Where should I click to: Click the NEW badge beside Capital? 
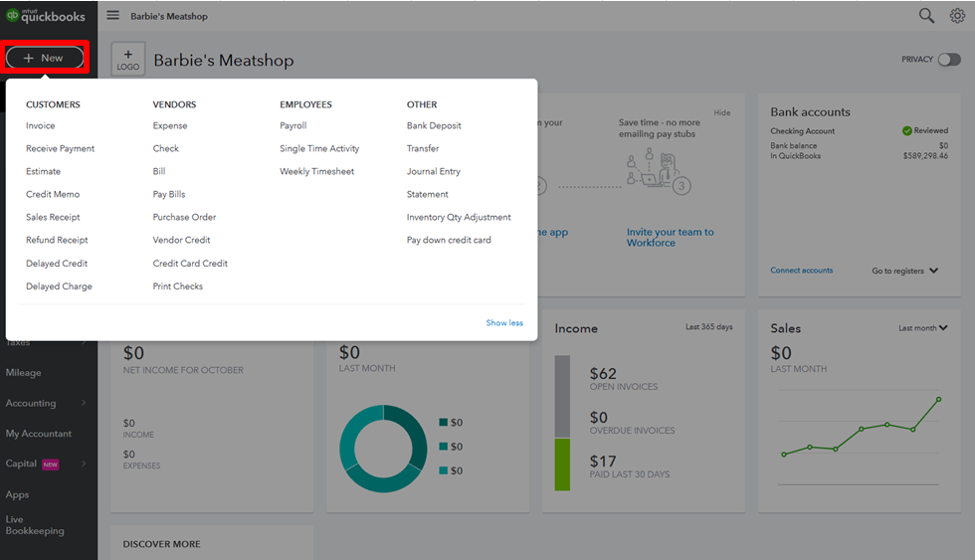click(51, 465)
